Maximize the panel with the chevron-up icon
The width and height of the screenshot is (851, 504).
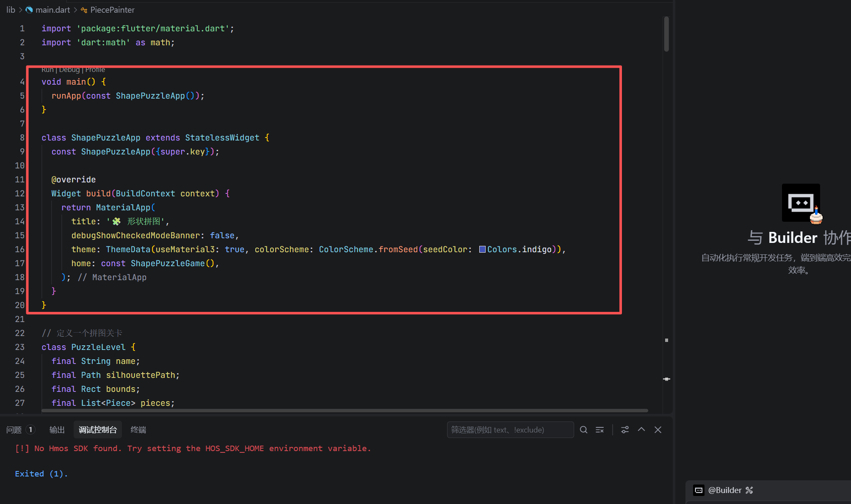(641, 430)
